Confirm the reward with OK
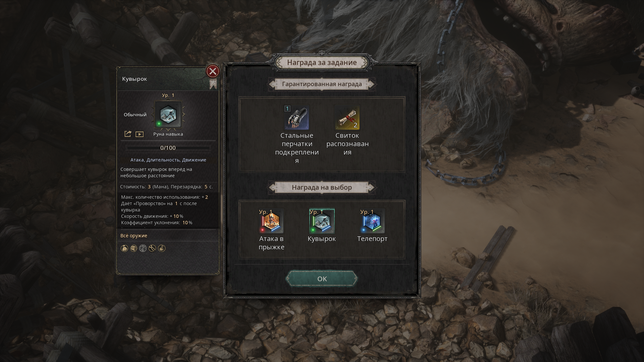 click(322, 279)
